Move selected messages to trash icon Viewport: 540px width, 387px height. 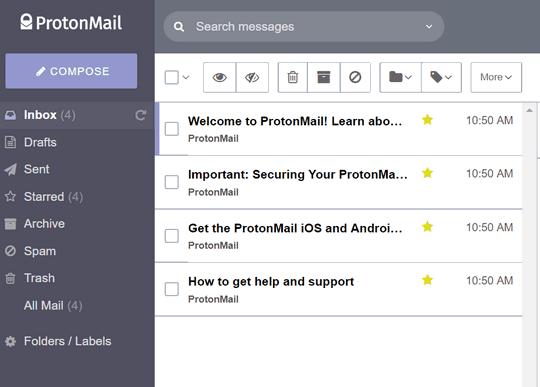[x=292, y=77]
